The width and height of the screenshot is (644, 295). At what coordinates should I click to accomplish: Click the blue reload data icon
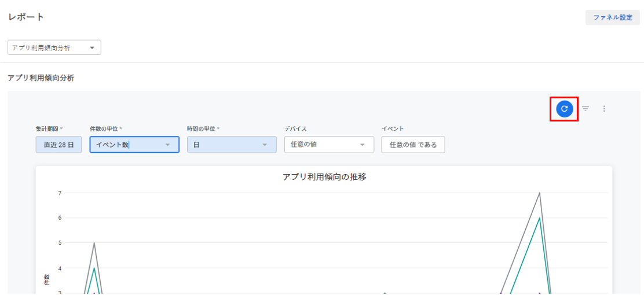[564, 109]
